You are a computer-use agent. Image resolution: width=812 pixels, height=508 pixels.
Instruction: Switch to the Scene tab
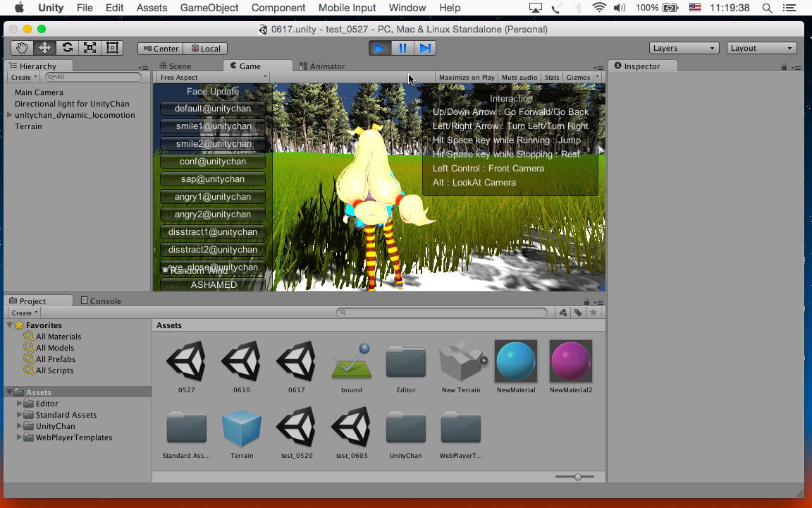(175, 66)
